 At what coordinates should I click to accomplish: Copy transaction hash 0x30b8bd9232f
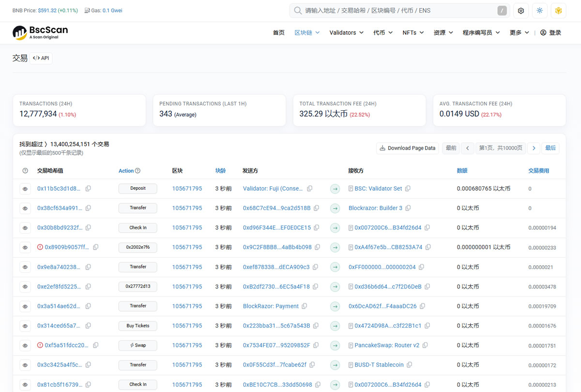click(88, 227)
